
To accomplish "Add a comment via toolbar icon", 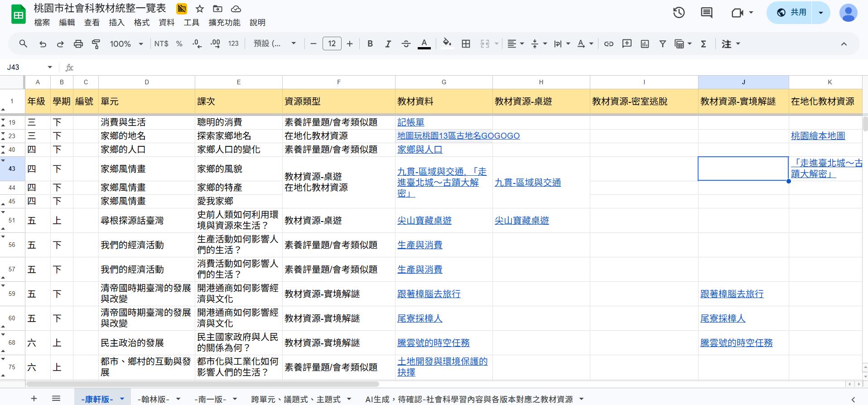I will (627, 44).
